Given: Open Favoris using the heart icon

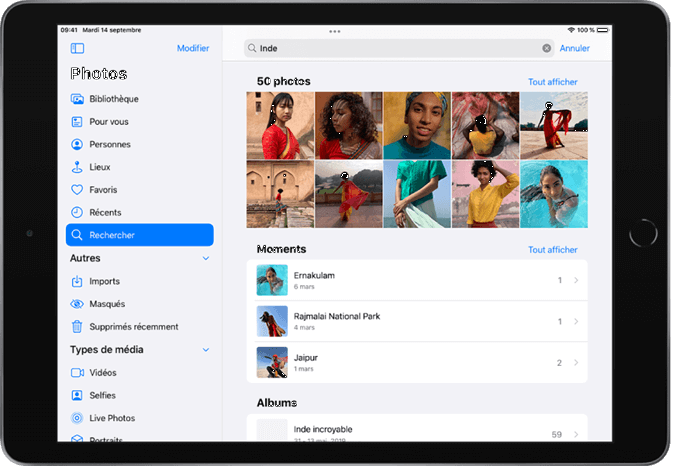Looking at the screenshot, I should click(77, 190).
